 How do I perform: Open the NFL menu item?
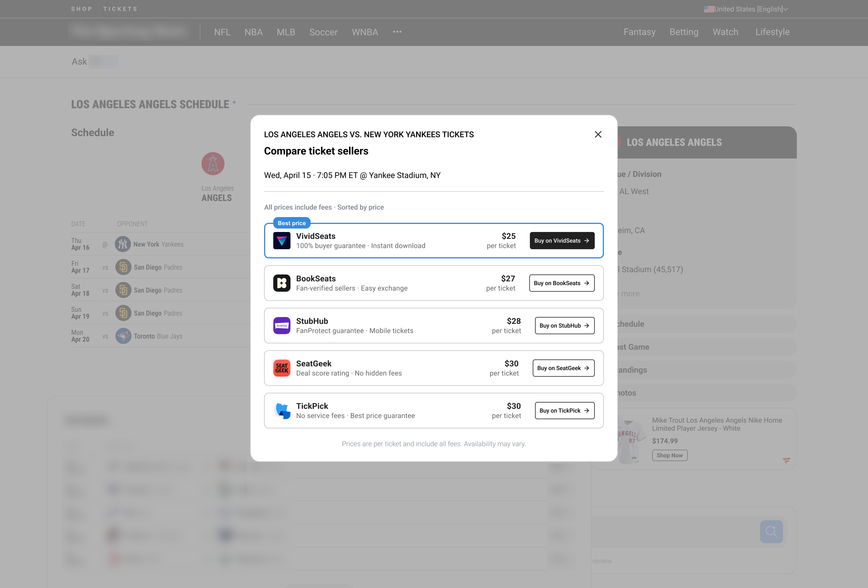click(x=222, y=32)
